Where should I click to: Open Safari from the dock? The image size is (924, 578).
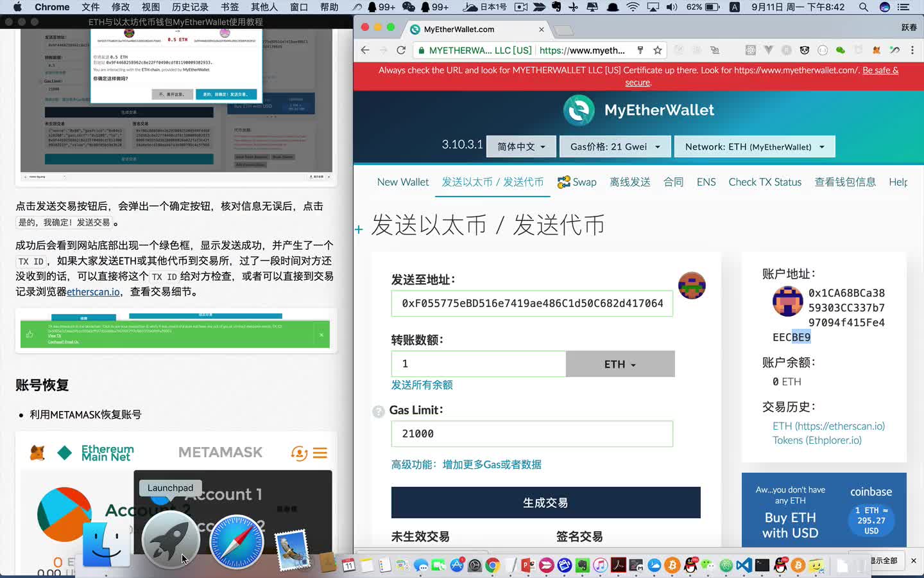[236, 541]
